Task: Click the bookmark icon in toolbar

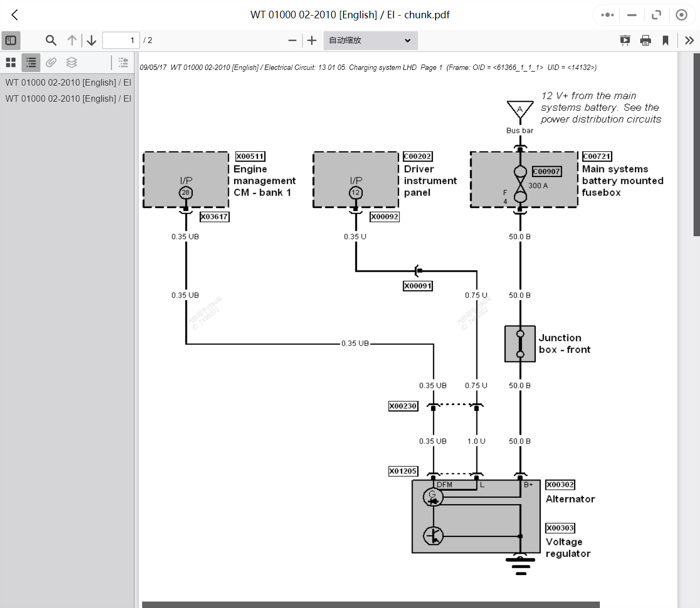Action: click(666, 40)
